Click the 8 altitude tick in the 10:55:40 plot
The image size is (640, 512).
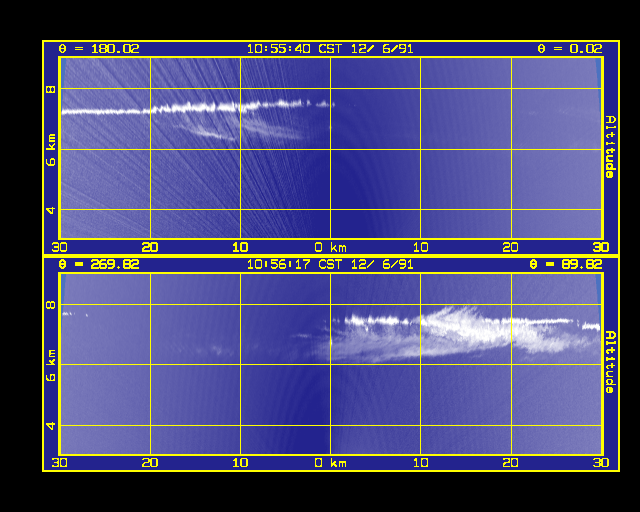pyautogui.click(x=51, y=89)
